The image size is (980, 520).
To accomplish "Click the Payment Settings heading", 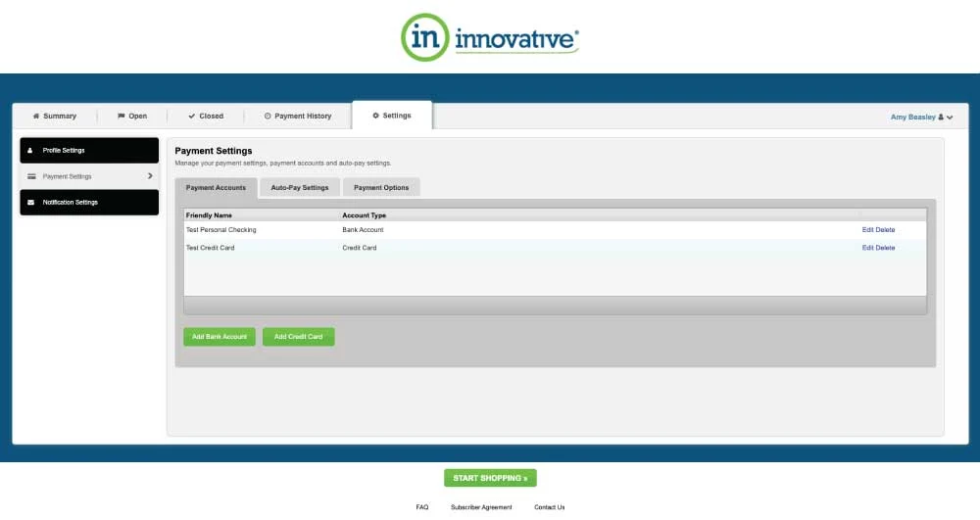I will tap(213, 151).
